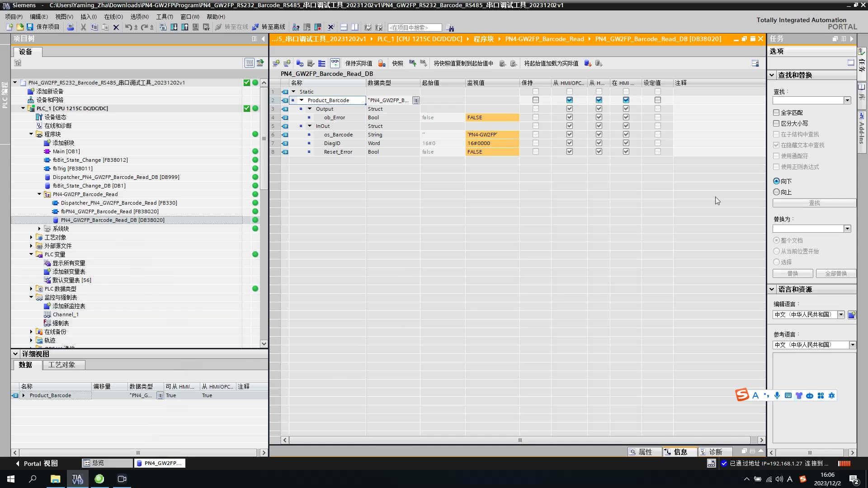Enable the whole word match (全字匹配) checkbox

point(776,113)
